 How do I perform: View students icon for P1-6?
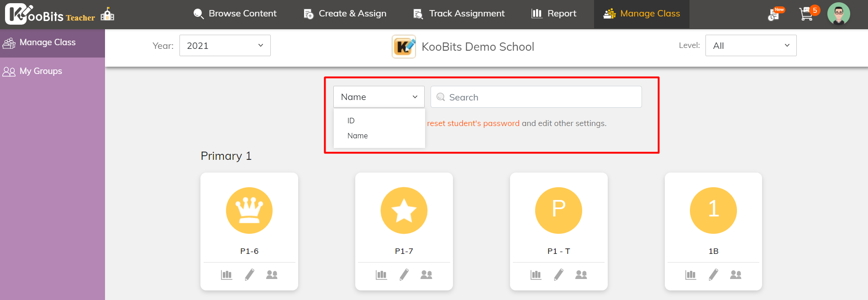tap(272, 274)
